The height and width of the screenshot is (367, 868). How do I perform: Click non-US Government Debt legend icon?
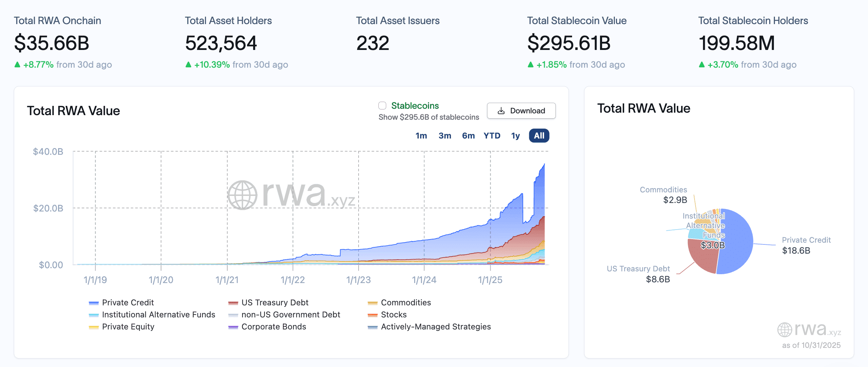(x=233, y=315)
